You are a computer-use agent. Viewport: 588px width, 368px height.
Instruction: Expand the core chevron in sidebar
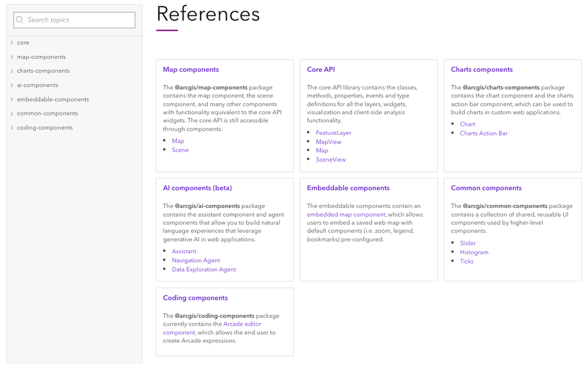click(x=12, y=43)
